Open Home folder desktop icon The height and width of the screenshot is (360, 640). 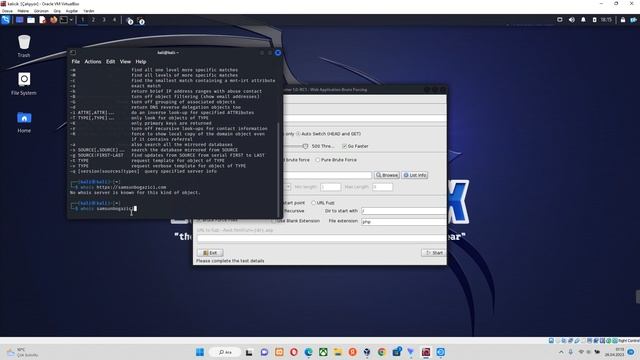24,122
